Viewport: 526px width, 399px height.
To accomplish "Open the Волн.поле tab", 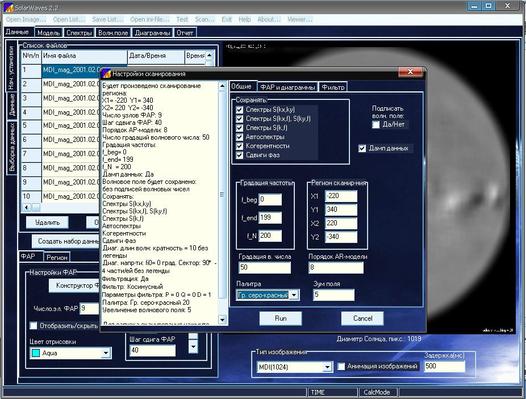I will [x=113, y=33].
